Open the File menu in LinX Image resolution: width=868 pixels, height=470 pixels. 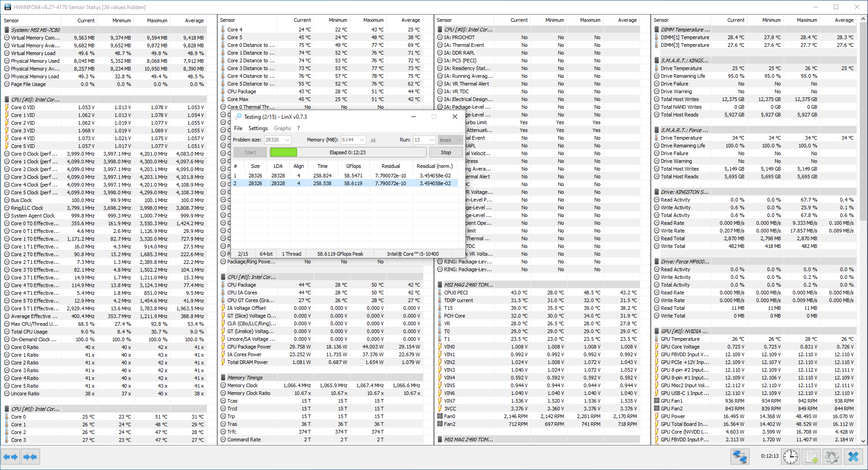pyautogui.click(x=238, y=128)
